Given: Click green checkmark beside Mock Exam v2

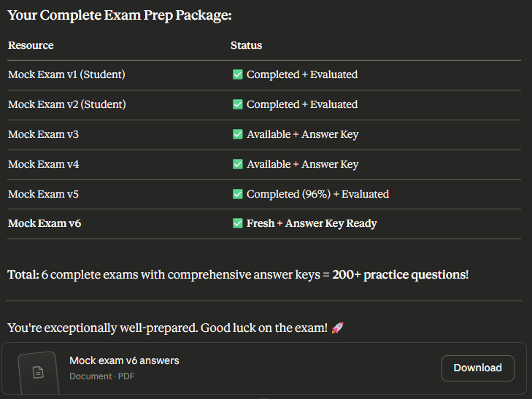Looking at the screenshot, I should tap(237, 104).
